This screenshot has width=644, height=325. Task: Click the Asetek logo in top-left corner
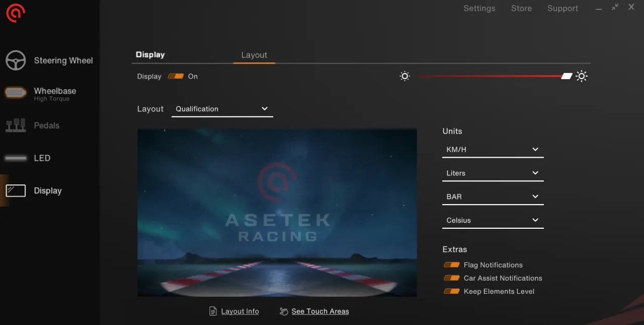16,13
